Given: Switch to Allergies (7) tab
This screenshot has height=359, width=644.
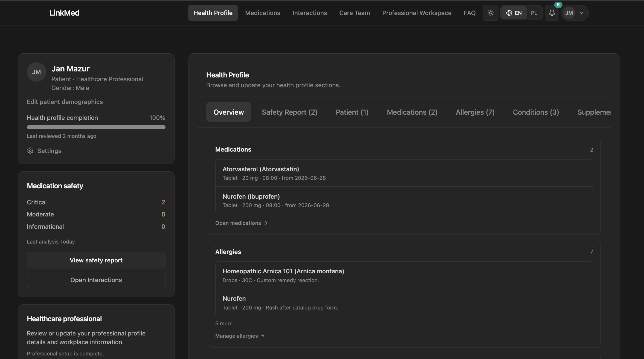Looking at the screenshot, I should tap(475, 112).
